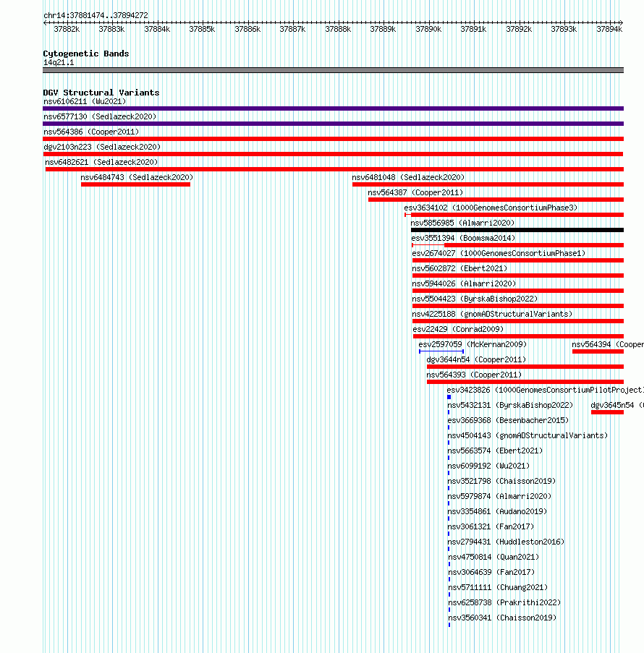Click nsv5979874 (Almarri2020) label
This screenshot has height=653, width=644.
tap(499, 496)
